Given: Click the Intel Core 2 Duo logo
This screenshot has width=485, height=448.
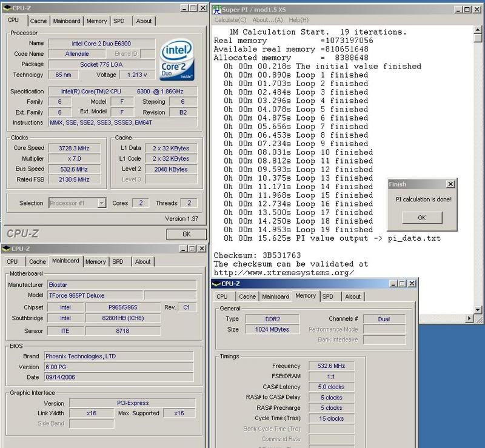Looking at the screenshot, I should point(177,59).
